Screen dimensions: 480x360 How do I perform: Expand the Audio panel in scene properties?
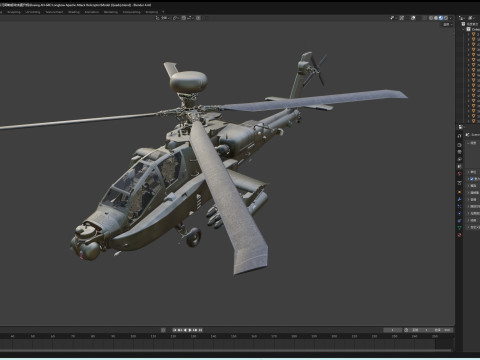(473, 199)
